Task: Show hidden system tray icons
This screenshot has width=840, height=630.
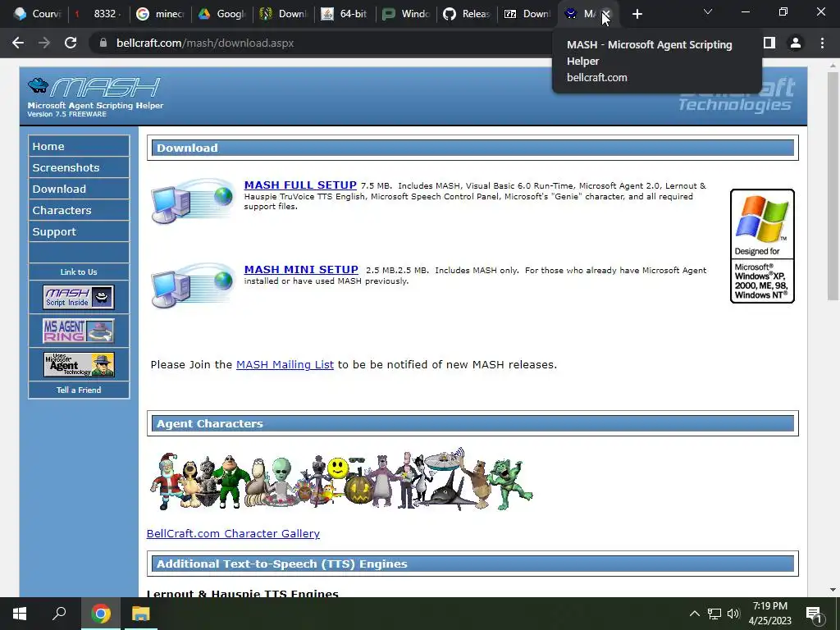Action: tap(694, 614)
